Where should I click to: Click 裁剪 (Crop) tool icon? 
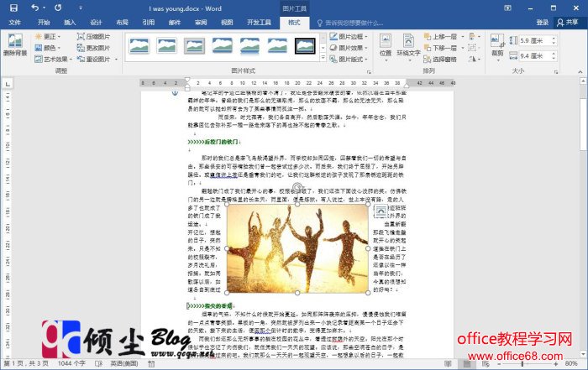[x=497, y=40]
